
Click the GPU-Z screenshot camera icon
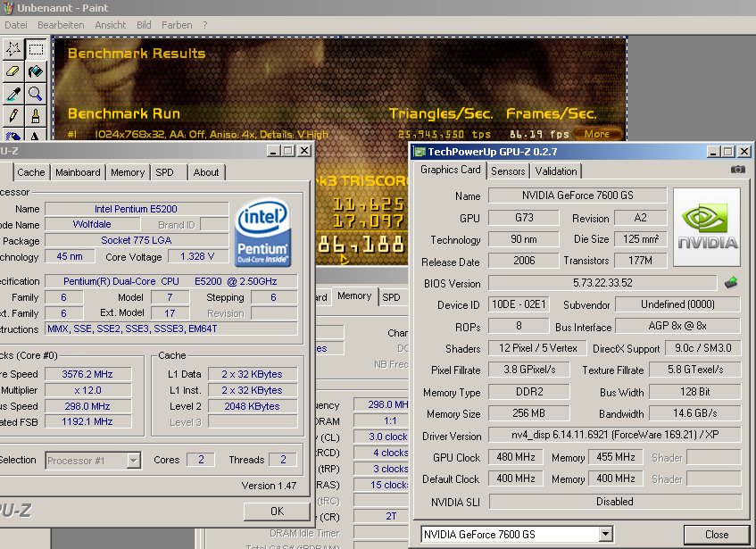point(737,170)
